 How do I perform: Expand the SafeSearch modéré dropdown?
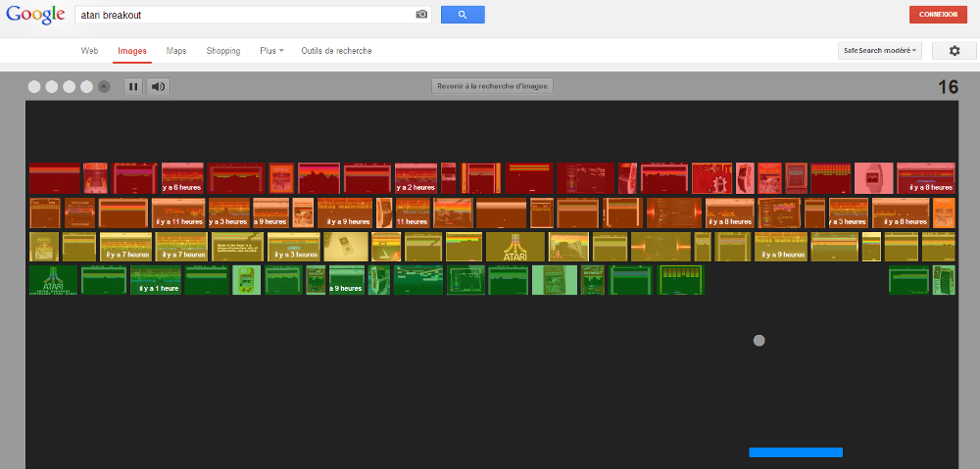[881, 51]
